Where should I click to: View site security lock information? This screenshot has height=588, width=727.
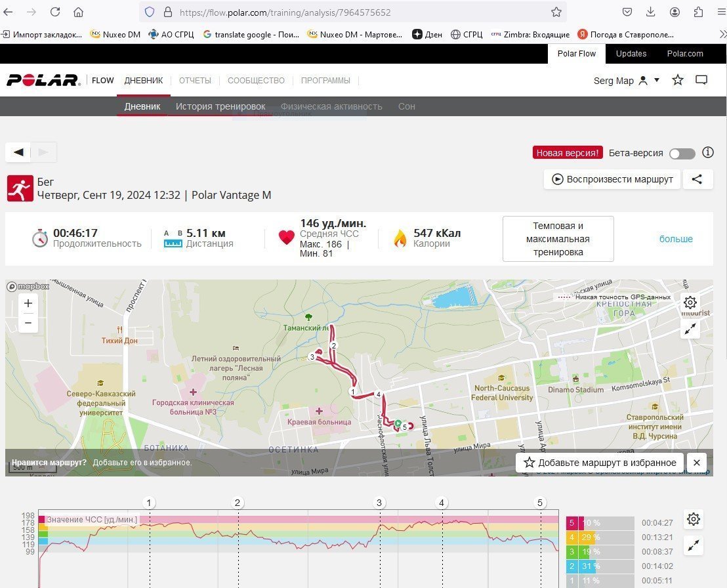click(168, 12)
